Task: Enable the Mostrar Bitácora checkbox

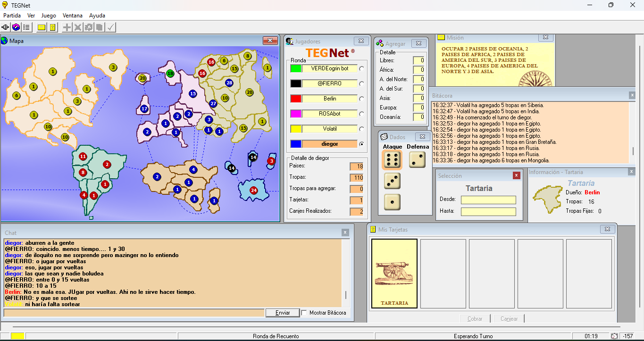Action: 304,313
